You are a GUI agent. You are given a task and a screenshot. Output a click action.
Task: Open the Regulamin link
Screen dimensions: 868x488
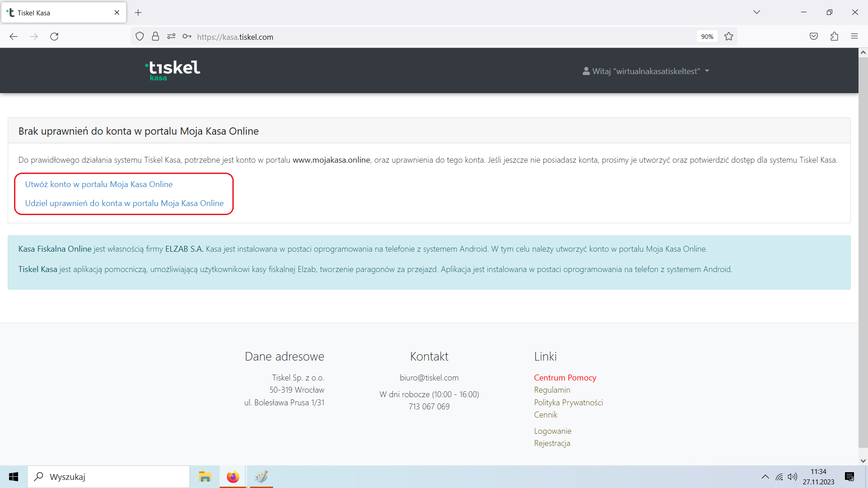(x=552, y=390)
